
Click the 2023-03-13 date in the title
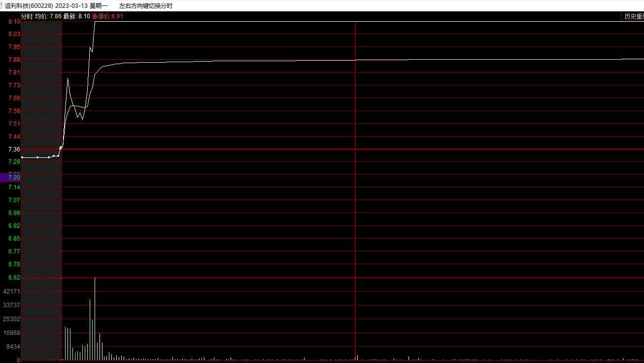tap(71, 6)
